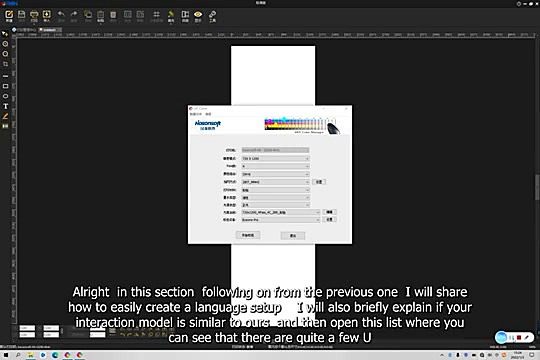540x360 pixels.
Task: Click the layout panels toolbar icon
Action: pyautogui.click(x=185, y=16)
